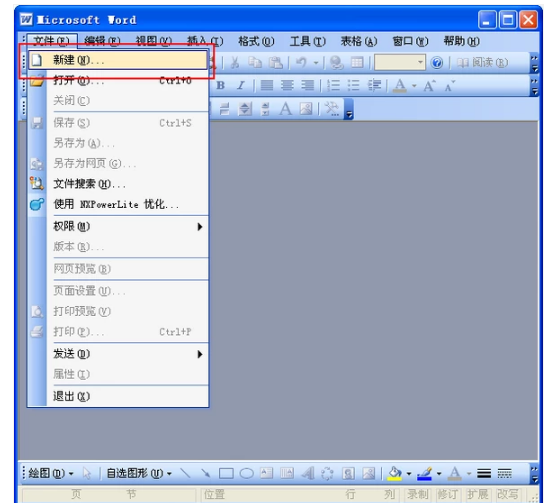This screenshot has height=503, width=547.
Task: Click Toolbar Options arrow on Drawing toolbar
Action: click(534, 474)
